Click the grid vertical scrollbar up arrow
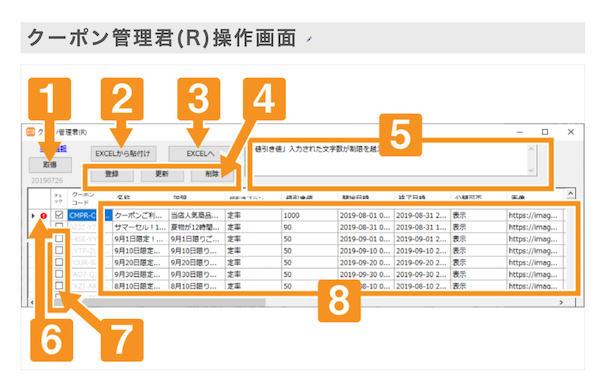 pyautogui.click(x=571, y=194)
